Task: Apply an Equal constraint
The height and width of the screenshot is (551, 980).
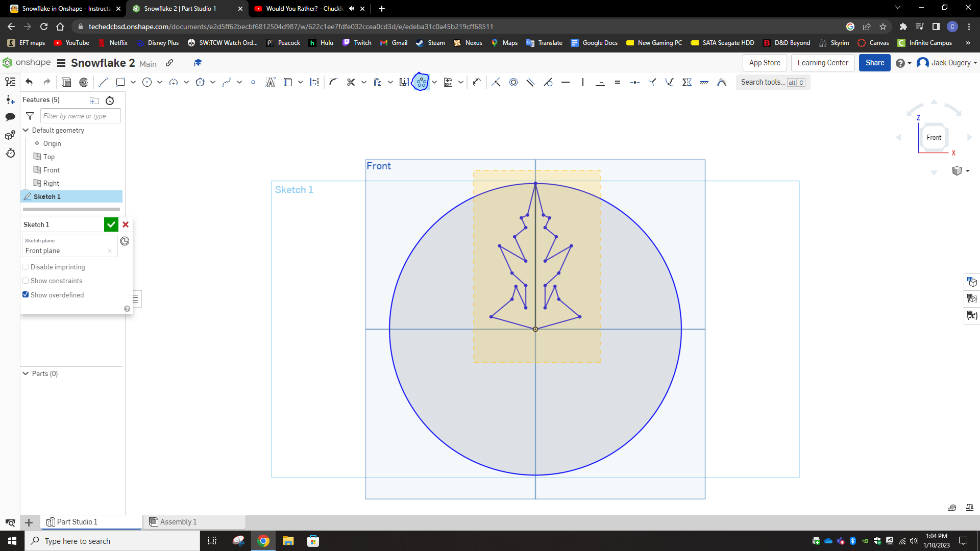Action: pos(618,82)
